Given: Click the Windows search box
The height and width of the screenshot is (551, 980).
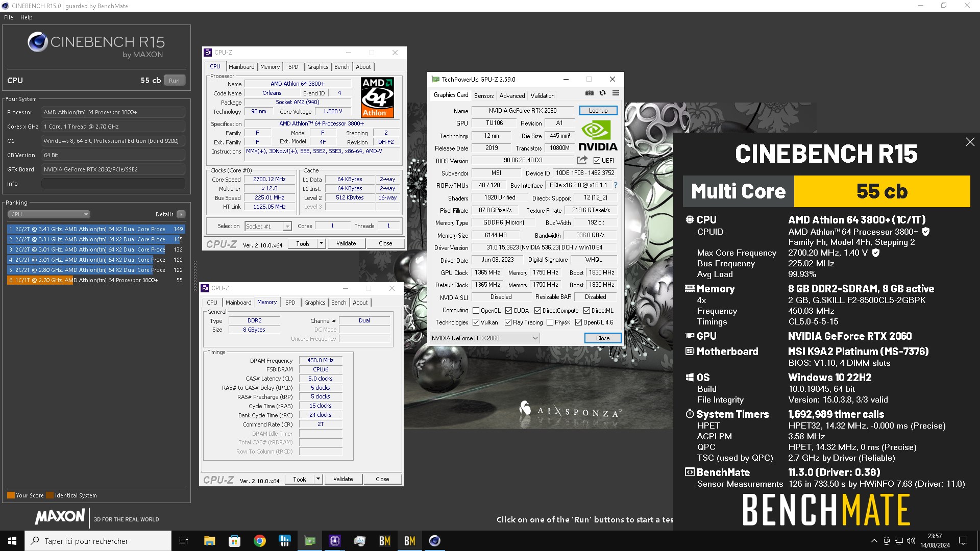Looking at the screenshot, I should pyautogui.click(x=98, y=541).
